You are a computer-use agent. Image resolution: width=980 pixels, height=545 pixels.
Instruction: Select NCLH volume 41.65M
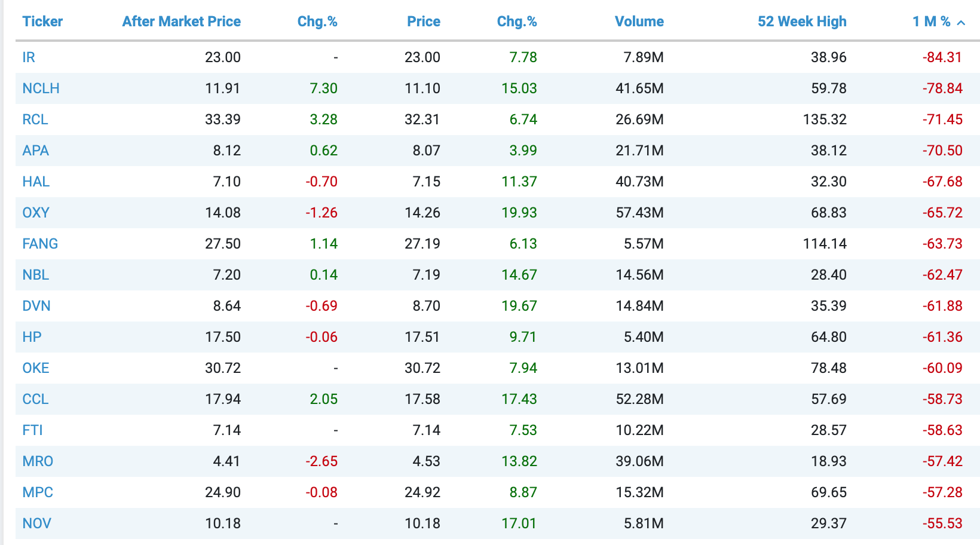pos(639,88)
